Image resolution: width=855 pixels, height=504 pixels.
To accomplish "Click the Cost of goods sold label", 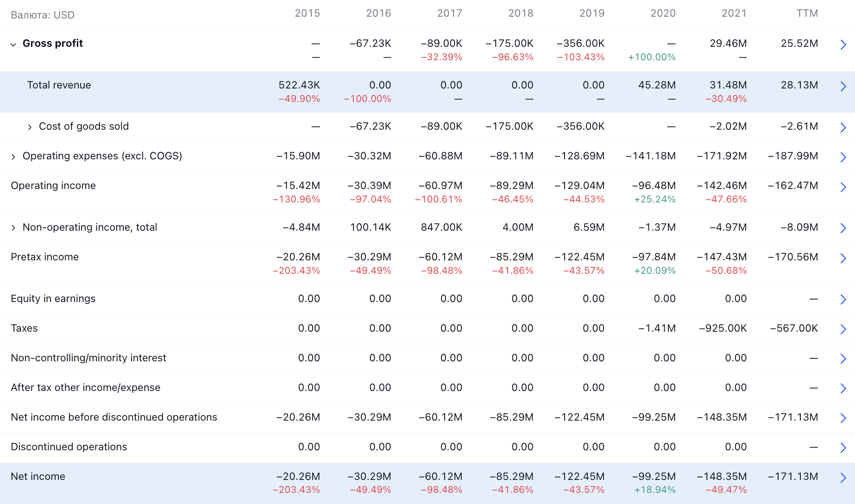I will click(84, 126).
